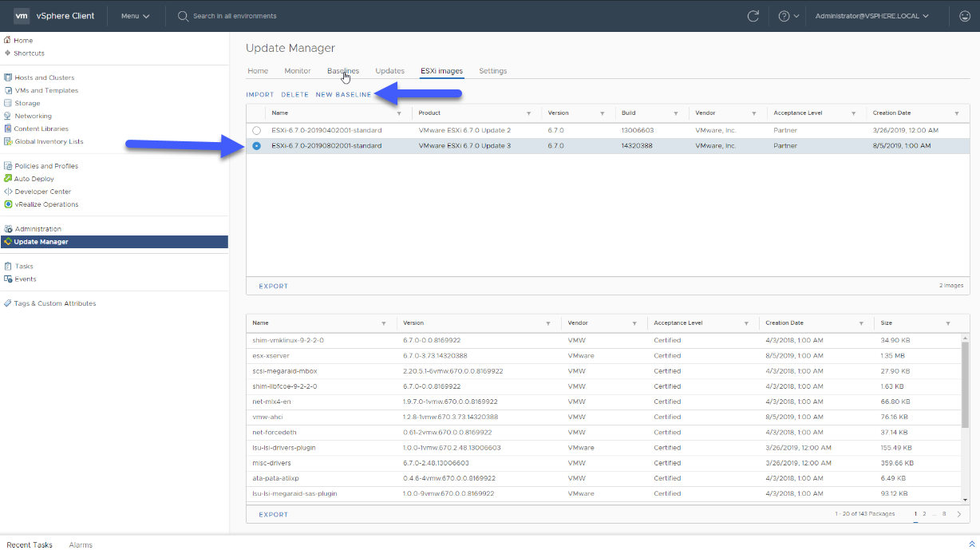Viewport: 980px width, 550px height.
Task: Open the Recent Tasks panel
Action: pos(30,544)
